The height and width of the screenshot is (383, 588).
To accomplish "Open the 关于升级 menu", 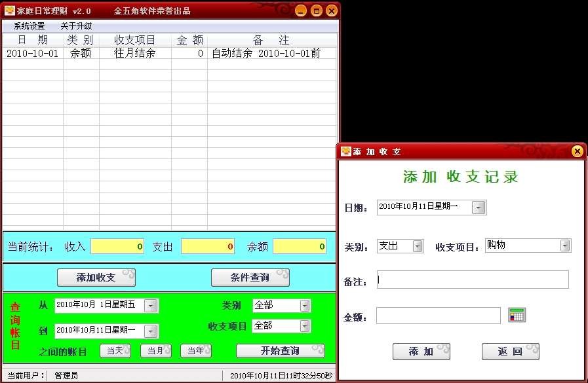I will pyautogui.click(x=76, y=26).
